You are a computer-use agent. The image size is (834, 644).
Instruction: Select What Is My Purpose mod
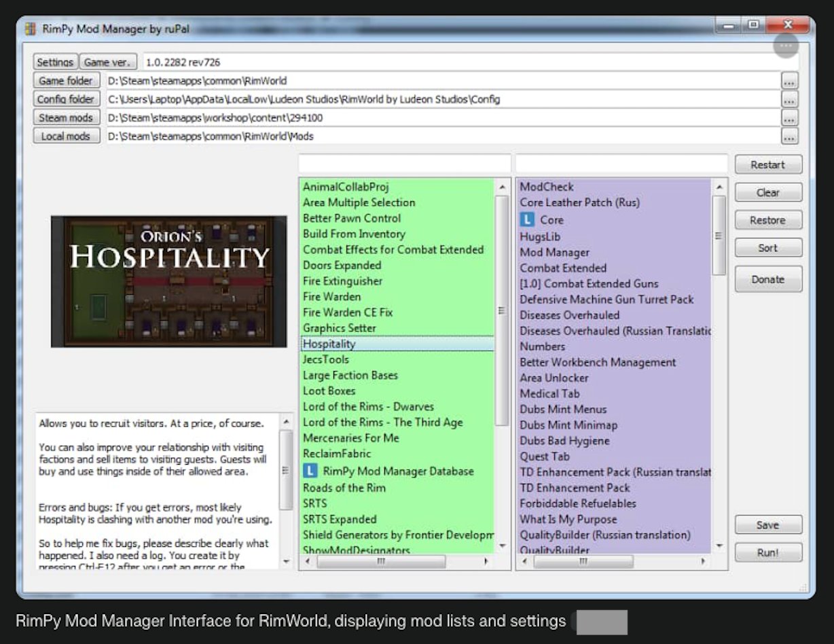pyautogui.click(x=568, y=519)
